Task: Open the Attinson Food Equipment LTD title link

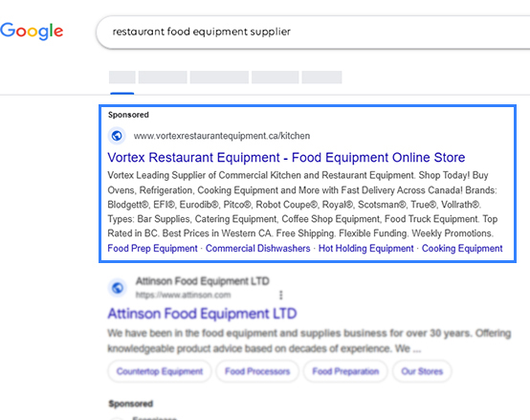Action: pos(202,314)
